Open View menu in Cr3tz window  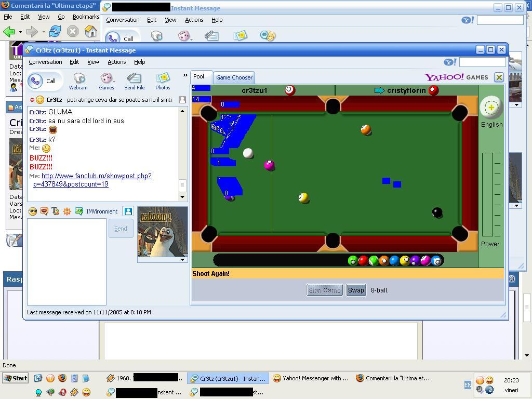[93, 62]
